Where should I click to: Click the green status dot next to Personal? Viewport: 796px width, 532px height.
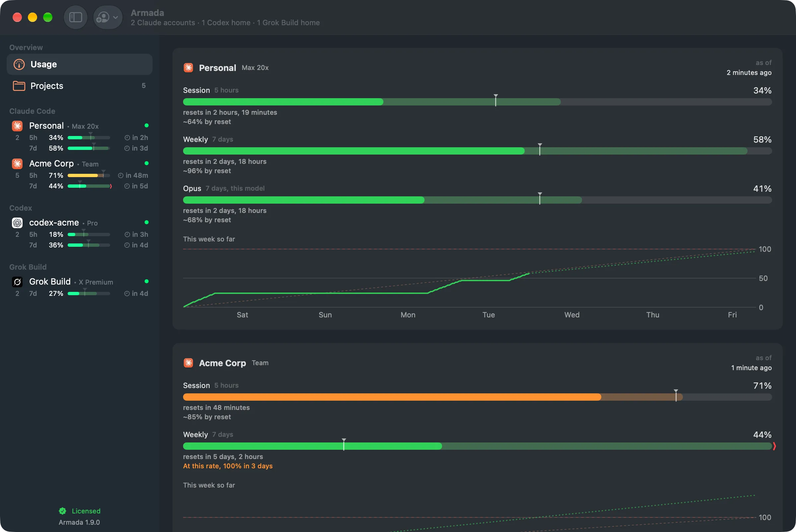[147, 125]
